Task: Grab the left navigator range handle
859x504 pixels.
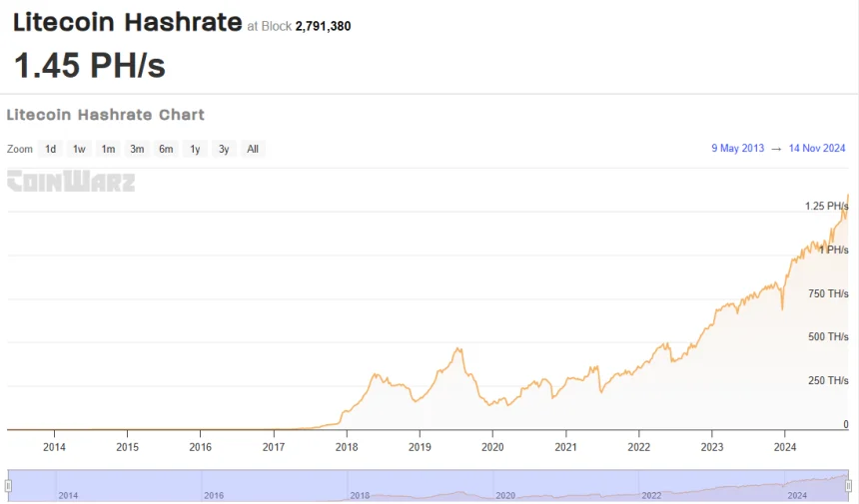Action: [8, 486]
